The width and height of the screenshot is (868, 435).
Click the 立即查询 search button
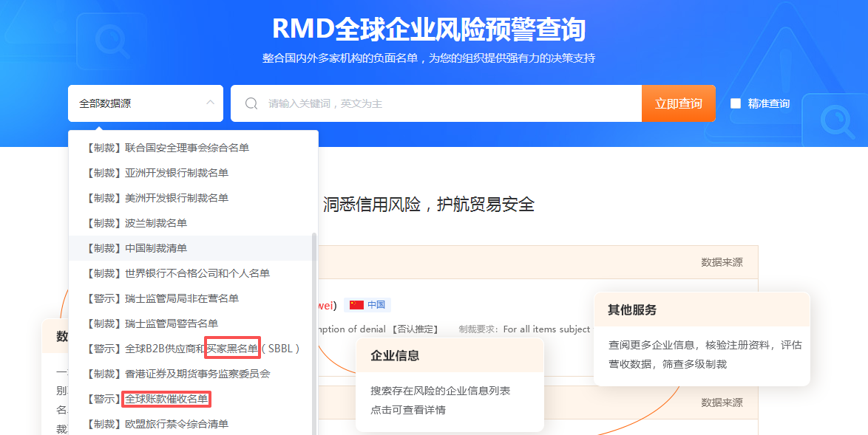[678, 103]
